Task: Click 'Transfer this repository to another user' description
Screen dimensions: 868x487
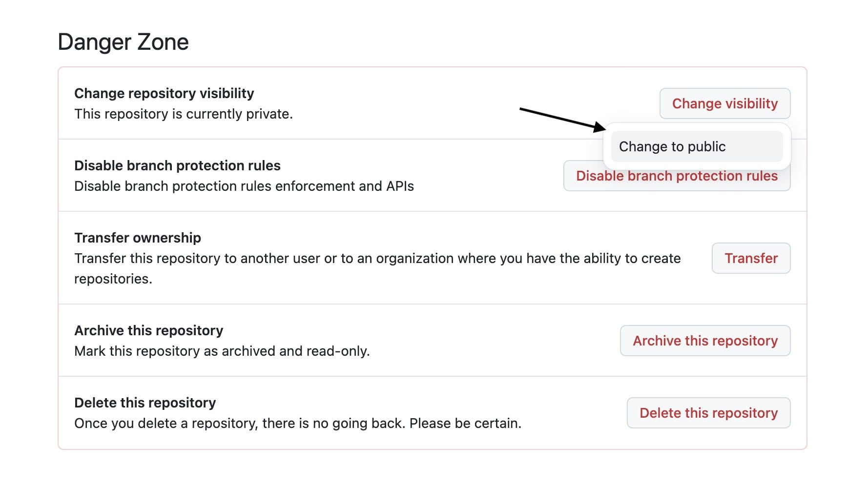Action: (x=377, y=268)
